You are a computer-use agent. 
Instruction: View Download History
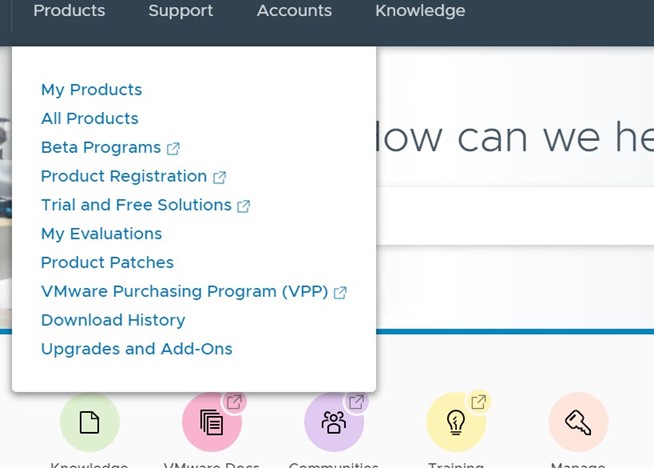pos(113,321)
